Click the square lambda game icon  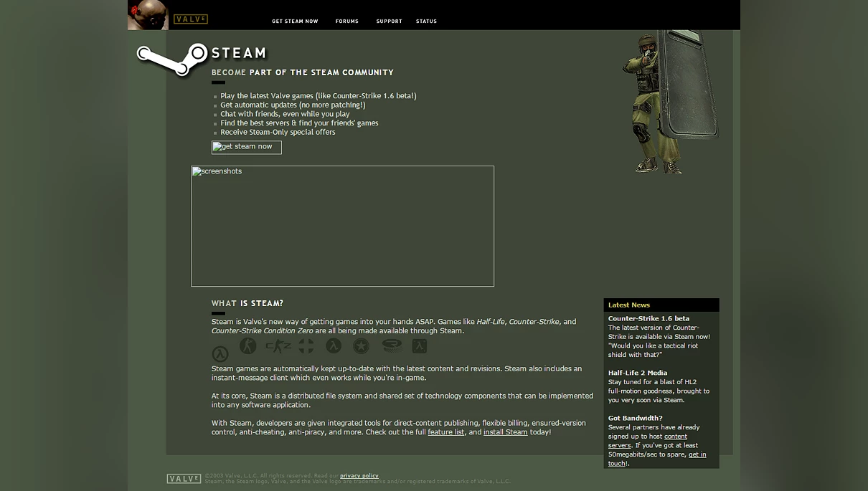coord(420,346)
